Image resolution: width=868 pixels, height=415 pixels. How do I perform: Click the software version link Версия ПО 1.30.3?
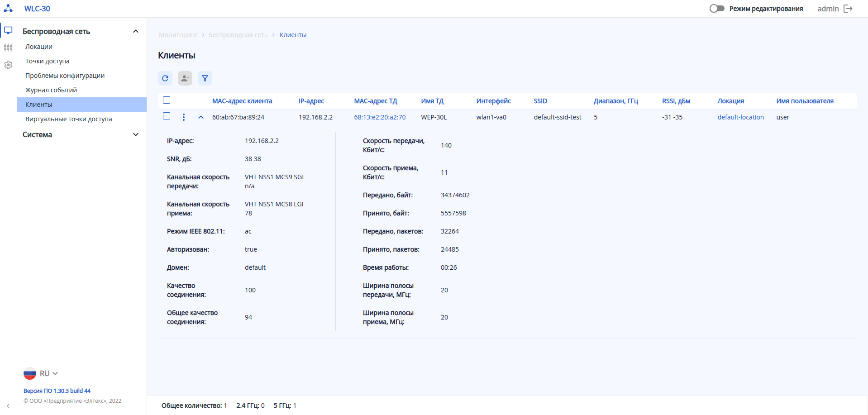(57, 391)
